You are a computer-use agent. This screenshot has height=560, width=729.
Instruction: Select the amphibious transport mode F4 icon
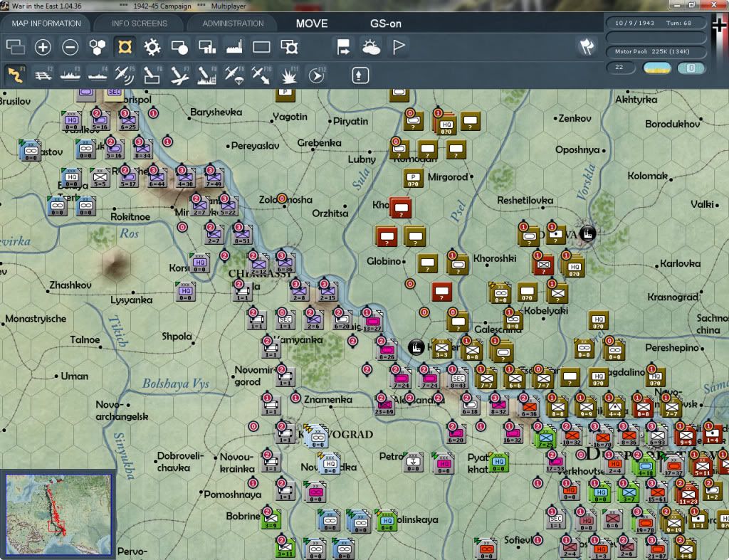(98, 75)
